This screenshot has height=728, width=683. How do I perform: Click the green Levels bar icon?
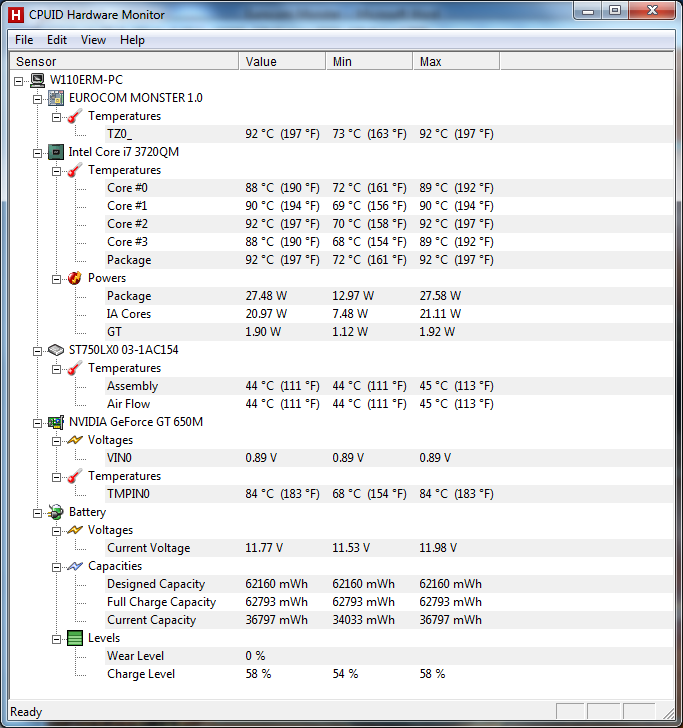coord(75,638)
